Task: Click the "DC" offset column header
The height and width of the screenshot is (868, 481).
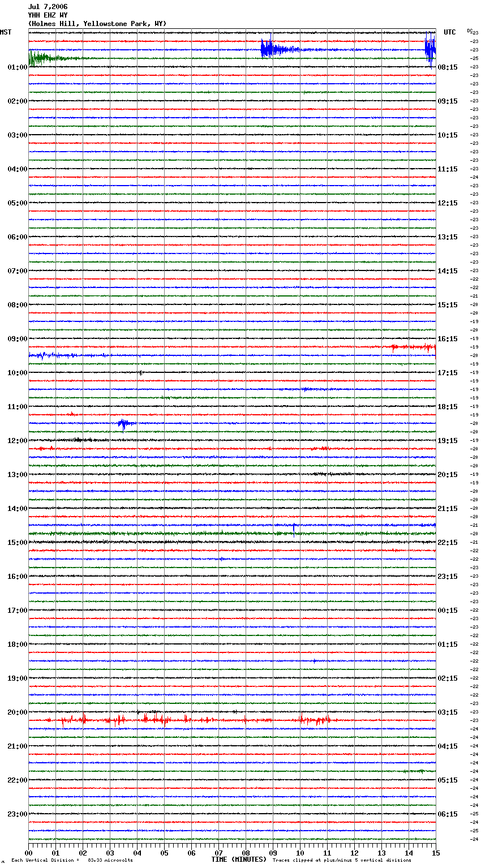Action: [x=470, y=31]
